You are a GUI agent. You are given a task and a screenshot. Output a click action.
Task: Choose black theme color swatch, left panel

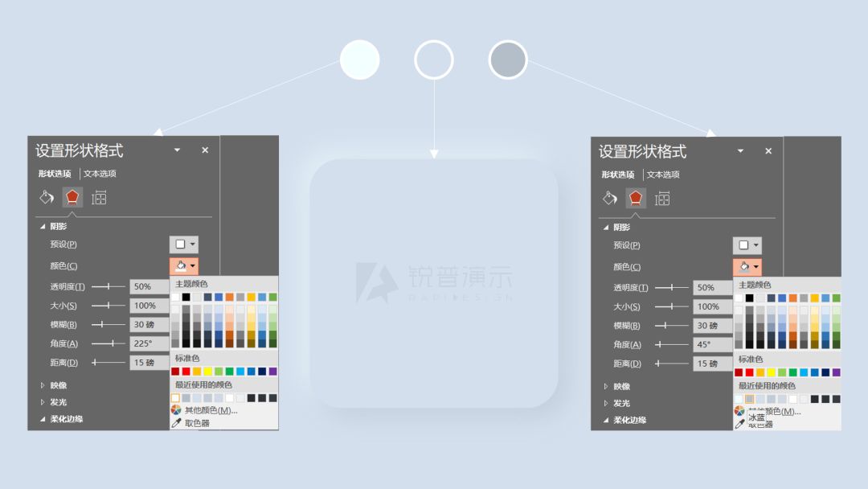pyautogui.click(x=186, y=297)
